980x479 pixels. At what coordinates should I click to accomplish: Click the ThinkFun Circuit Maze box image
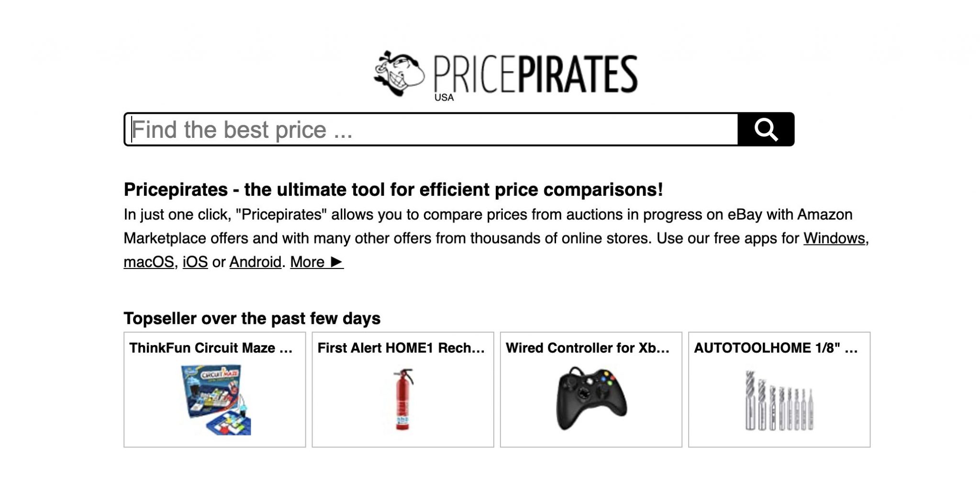point(215,400)
